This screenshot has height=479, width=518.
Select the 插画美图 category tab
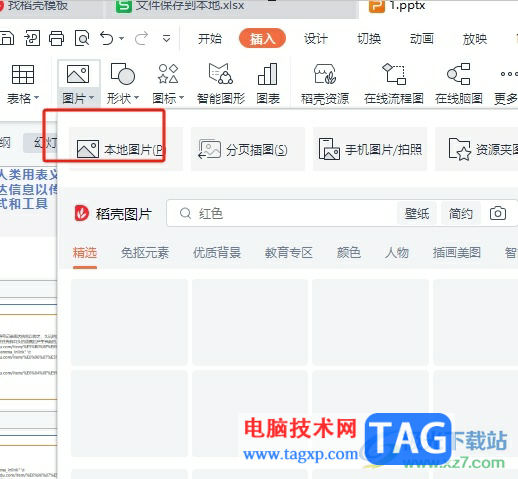pyautogui.click(x=457, y=253)
